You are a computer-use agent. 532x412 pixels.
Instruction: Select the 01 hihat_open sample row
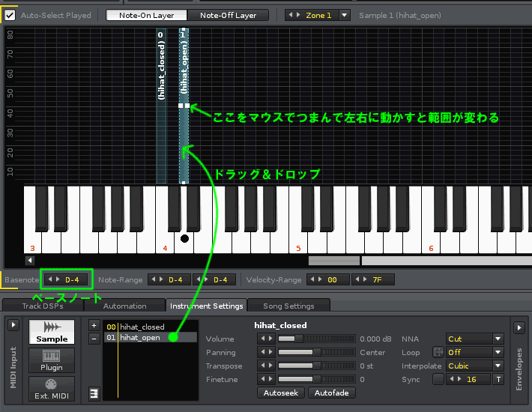pyautogui.click(x=151, y=337)
